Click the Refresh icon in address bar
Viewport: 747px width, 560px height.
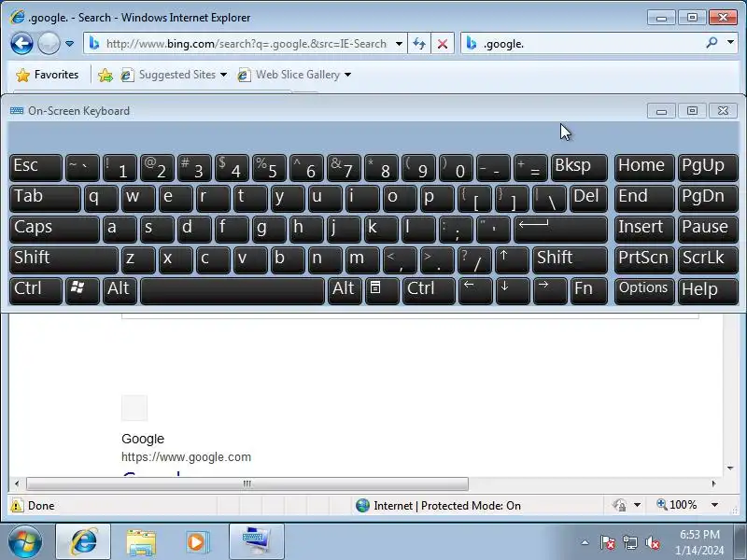point(418,44)
